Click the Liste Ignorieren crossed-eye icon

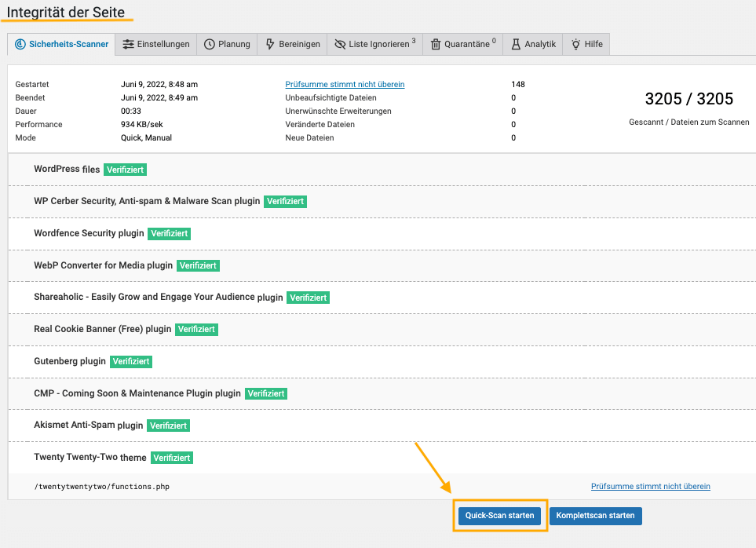(340, 44)
